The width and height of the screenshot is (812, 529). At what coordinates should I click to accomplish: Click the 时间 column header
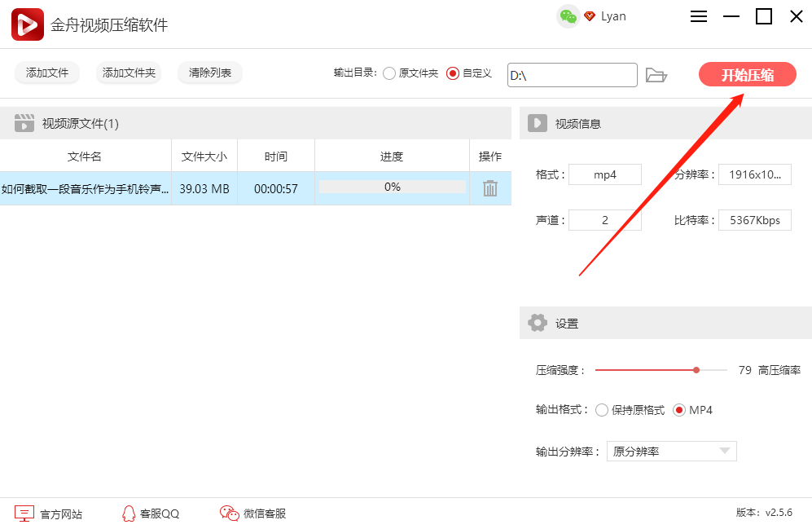[276, 156]
